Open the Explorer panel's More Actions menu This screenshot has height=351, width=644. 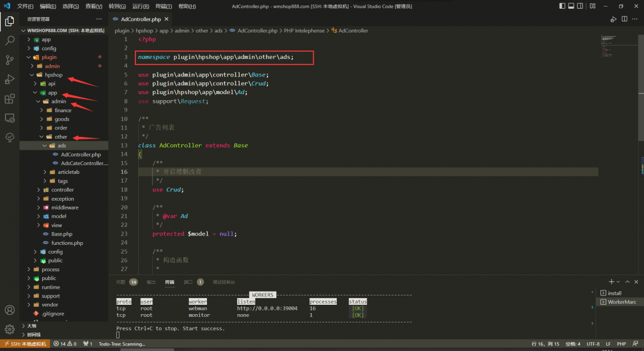(x=99, y=19)
